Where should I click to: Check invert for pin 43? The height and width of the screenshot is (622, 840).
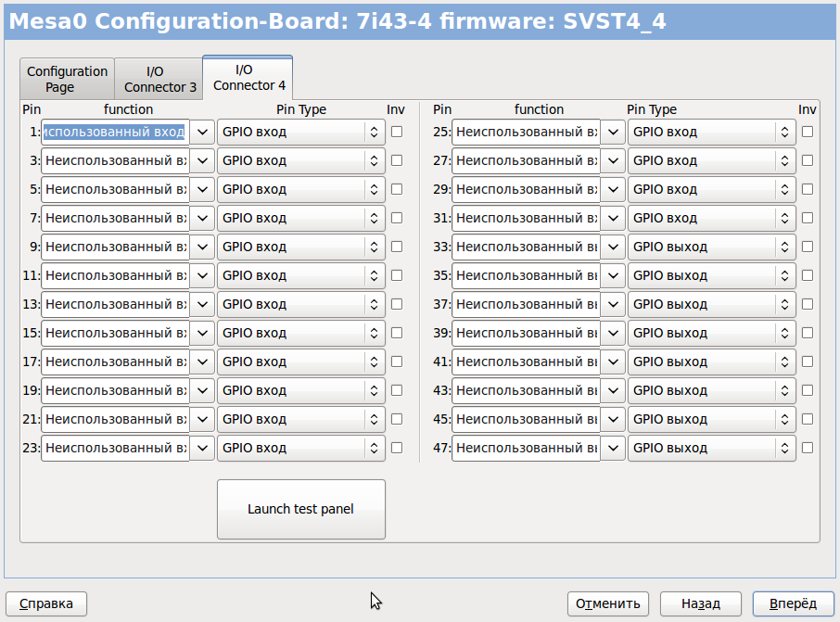point(808,390)
